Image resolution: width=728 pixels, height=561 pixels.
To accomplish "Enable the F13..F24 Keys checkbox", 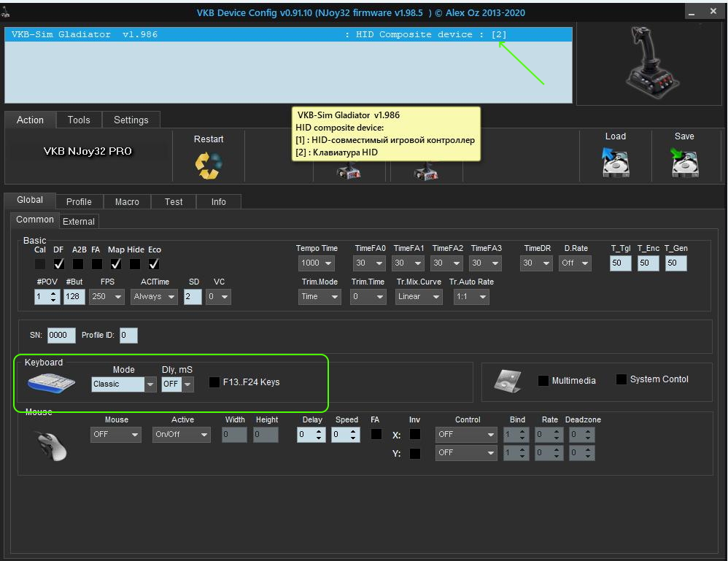I will coord(214,382).
